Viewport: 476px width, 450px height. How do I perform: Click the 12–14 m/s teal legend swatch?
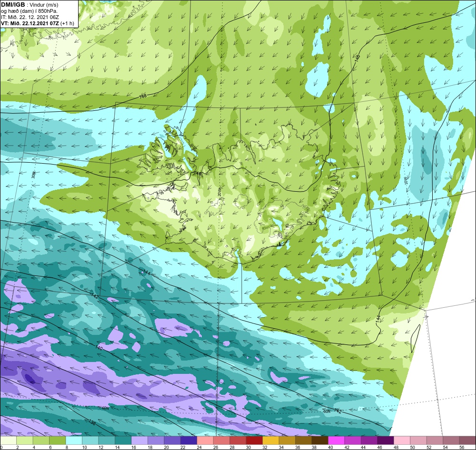click(107, 440)
